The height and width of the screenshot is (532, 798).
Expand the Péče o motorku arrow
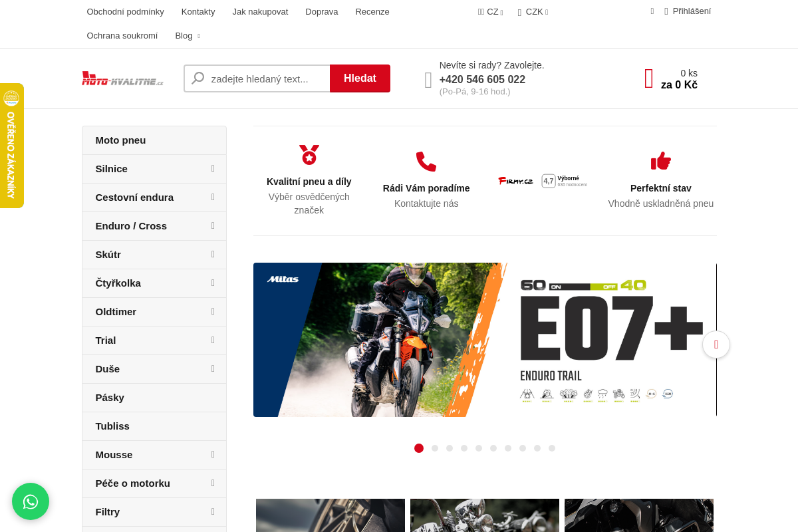coord(213,483)
